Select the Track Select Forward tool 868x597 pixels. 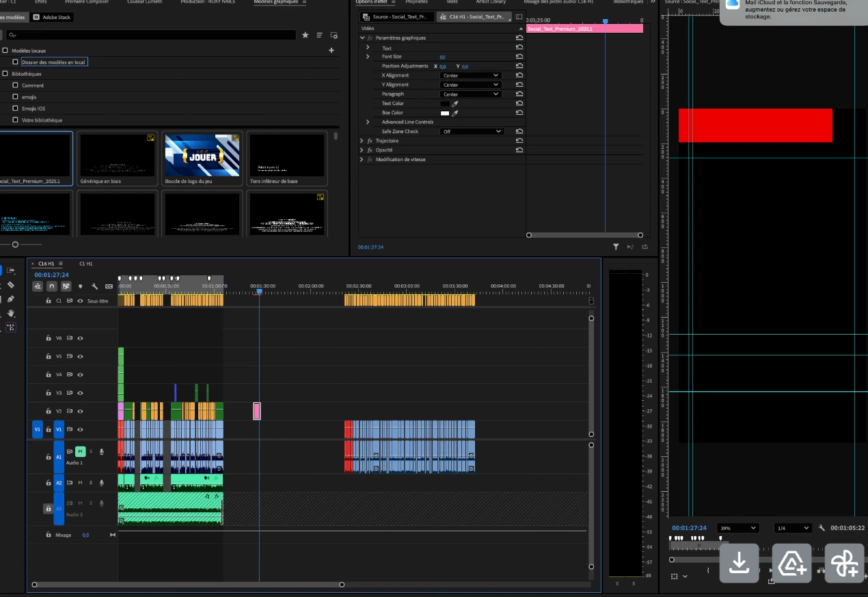pos(11,270)
